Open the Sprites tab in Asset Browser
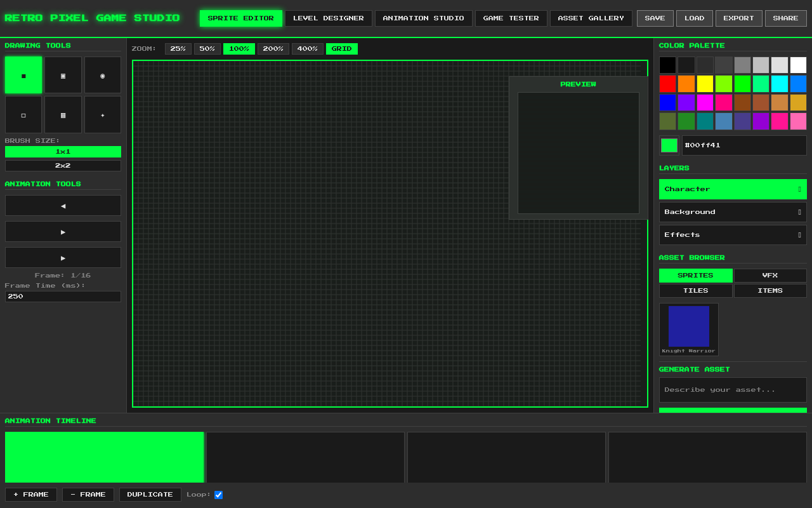This screenshot has width=812, height=508. click(695, 275)
